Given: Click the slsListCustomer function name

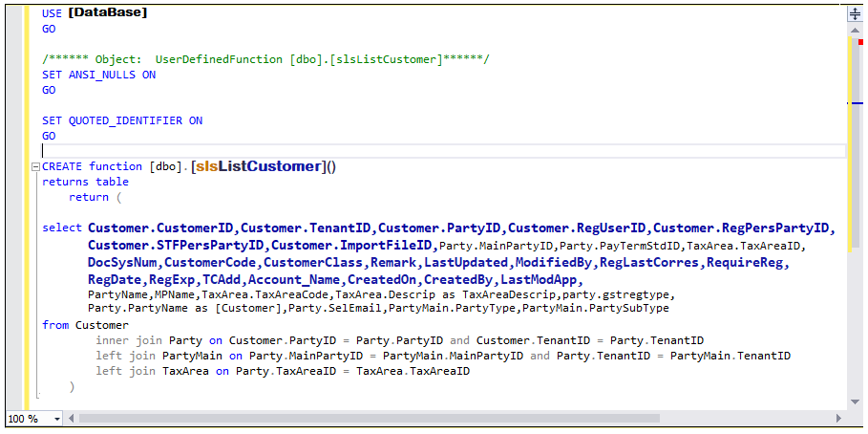Looking at the screenshot, I should [258, 166].
